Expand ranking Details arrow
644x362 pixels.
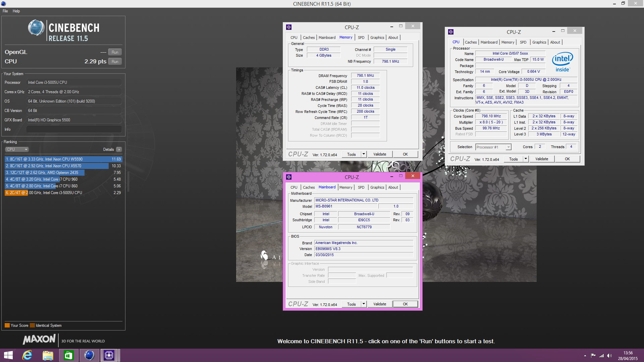pyautogui.click(x=119, y=149)
